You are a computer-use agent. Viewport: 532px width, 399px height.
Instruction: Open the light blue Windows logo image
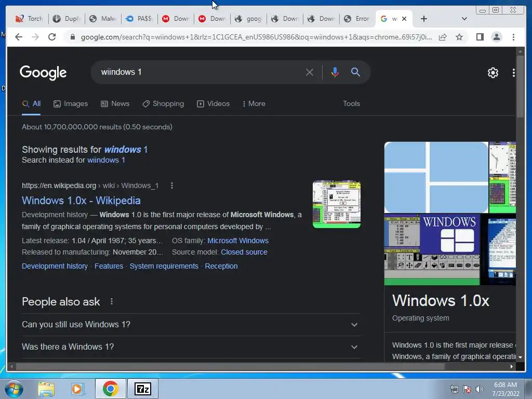(436, 177)
